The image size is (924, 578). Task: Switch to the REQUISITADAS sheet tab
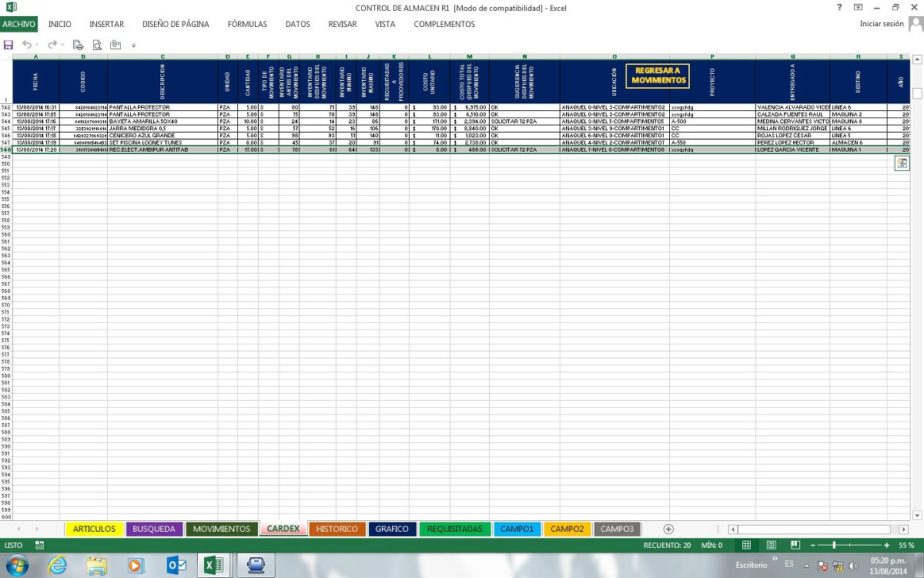coord(454,529)
